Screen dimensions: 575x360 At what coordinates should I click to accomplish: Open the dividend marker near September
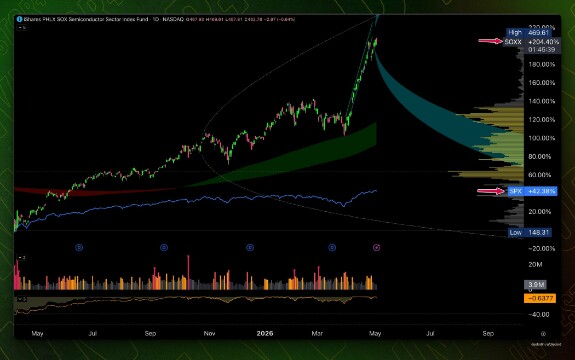tap(164, 248)
